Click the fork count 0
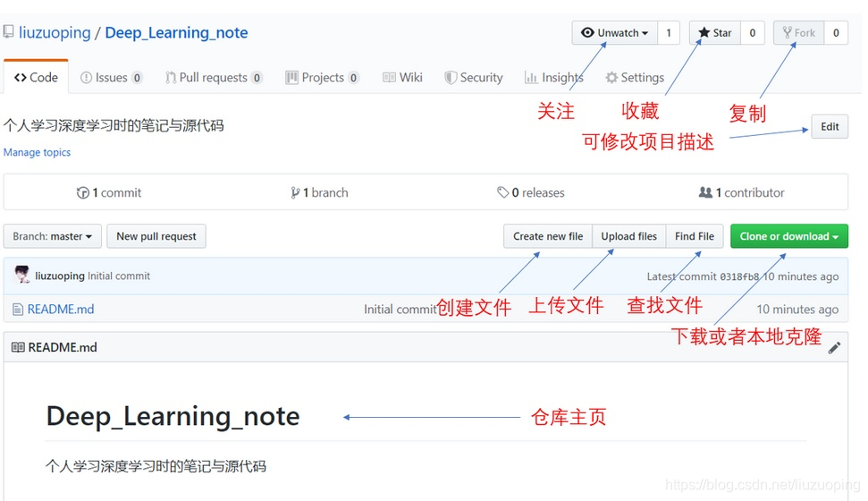 coord(836,33)
